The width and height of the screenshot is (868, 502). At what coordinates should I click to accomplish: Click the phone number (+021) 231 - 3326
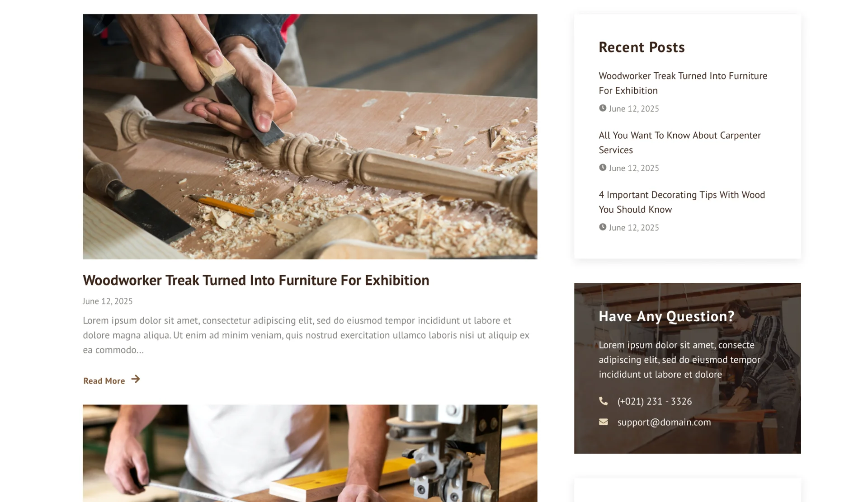[654, 401]
